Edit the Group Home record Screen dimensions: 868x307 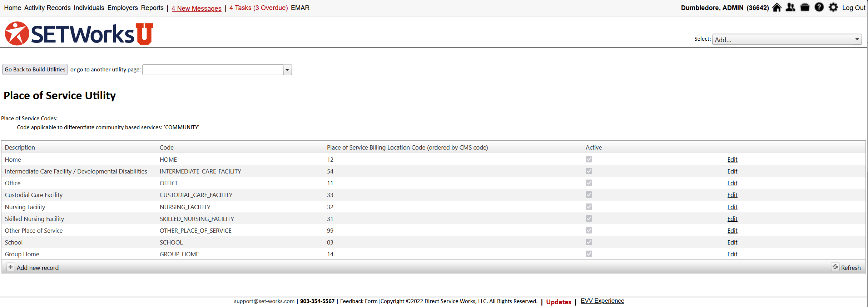coord(732,254)
